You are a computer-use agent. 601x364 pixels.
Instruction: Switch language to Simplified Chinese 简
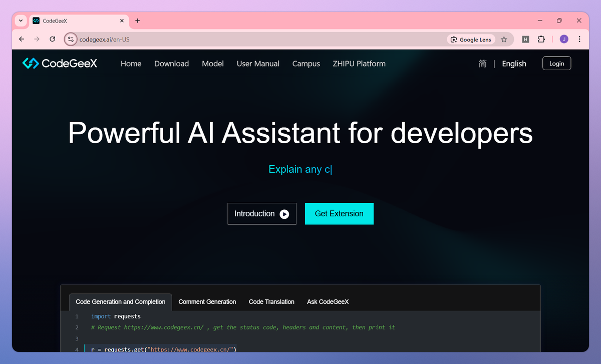[483, 64]
